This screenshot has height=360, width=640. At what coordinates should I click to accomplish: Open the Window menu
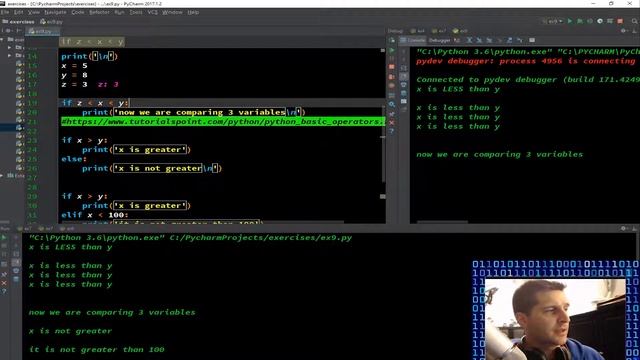coord(172,12)
